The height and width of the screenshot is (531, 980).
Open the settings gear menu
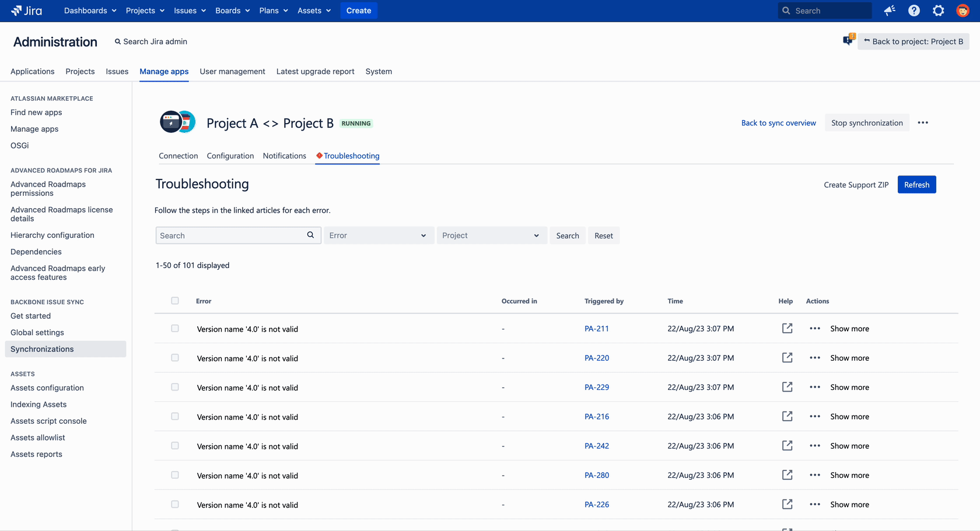coord(938,10)
